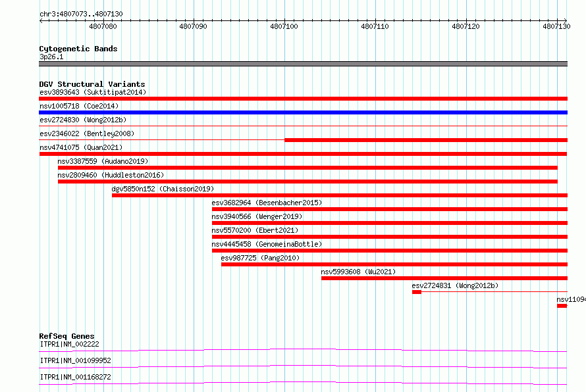Click ruler position 4807120

pos(466,26)
